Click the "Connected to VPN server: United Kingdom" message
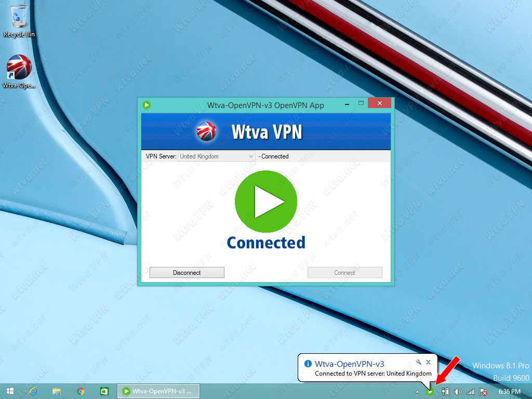This screenshot has width=532, height=399. (x=373, y=374)
